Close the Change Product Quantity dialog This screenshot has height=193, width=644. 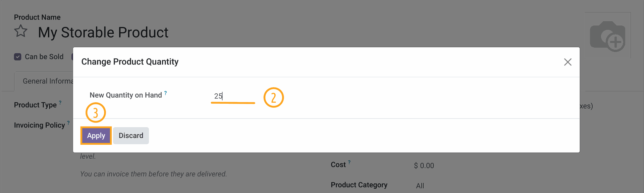pos(568,62)
